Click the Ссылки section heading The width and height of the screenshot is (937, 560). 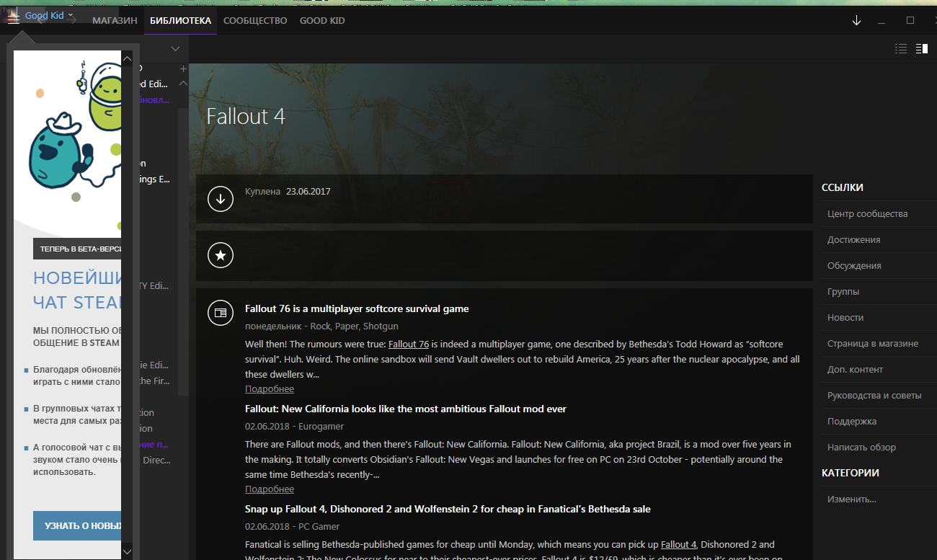pyautogui.click(x=843, y=188)
